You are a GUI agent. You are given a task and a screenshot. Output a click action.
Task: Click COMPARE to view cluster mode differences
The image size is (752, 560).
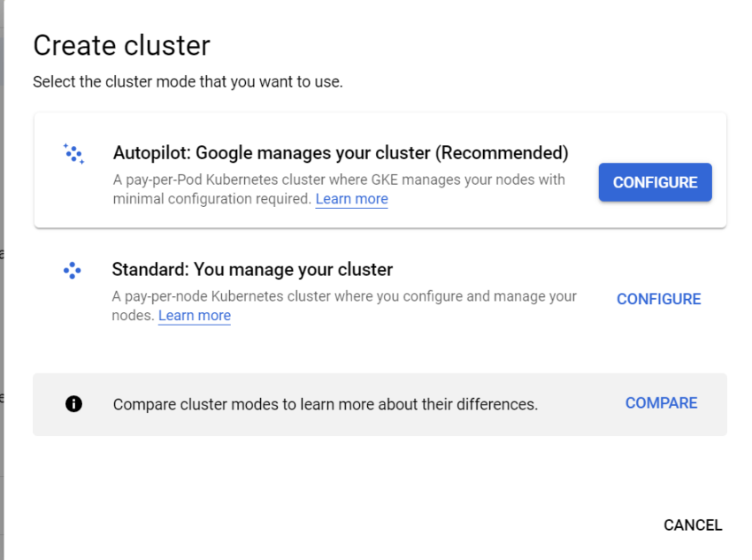[661, 403]
